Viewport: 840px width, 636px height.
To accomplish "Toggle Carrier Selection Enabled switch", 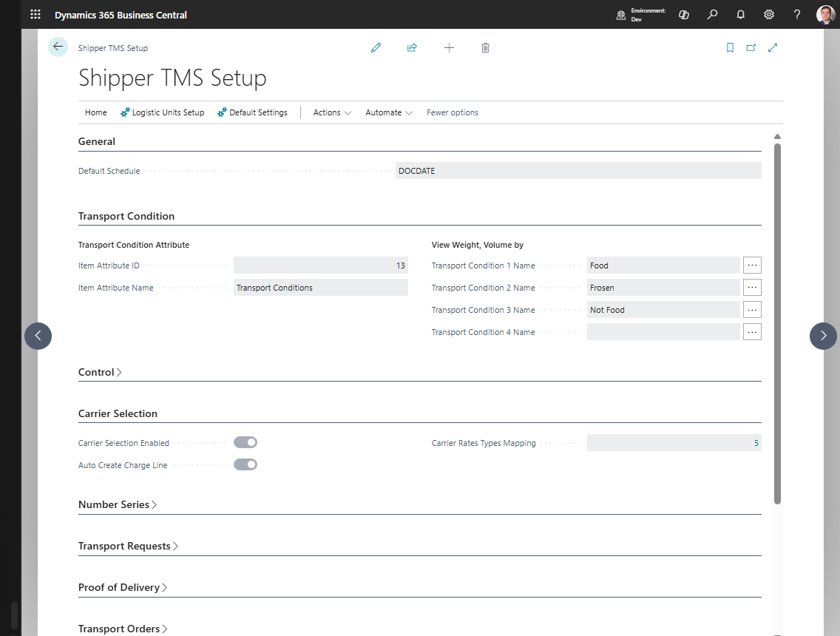I will point(245,442).
